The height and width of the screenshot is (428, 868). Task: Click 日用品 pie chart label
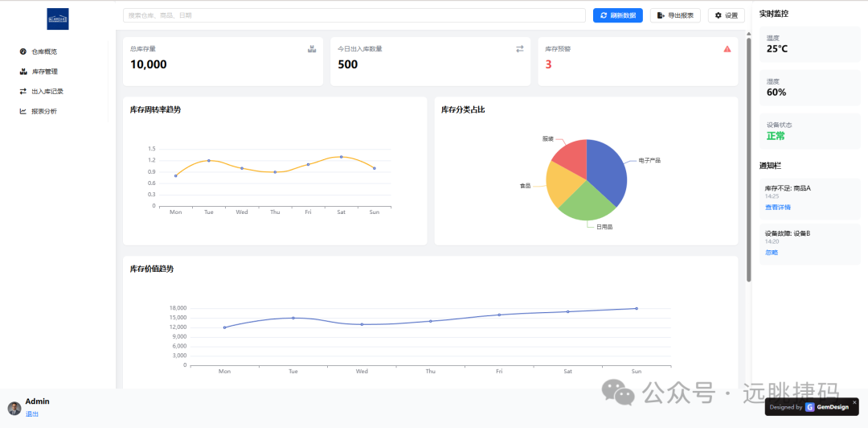tap(604, 227)
